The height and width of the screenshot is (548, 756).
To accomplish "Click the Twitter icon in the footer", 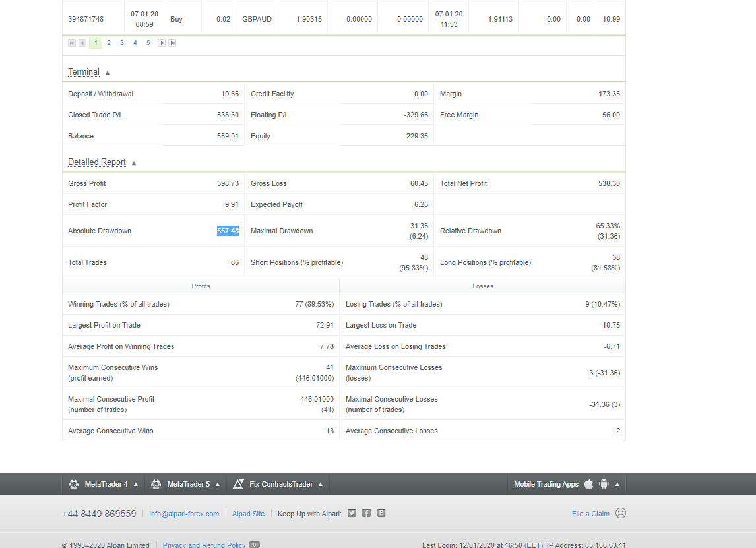I will coord(352,513).
